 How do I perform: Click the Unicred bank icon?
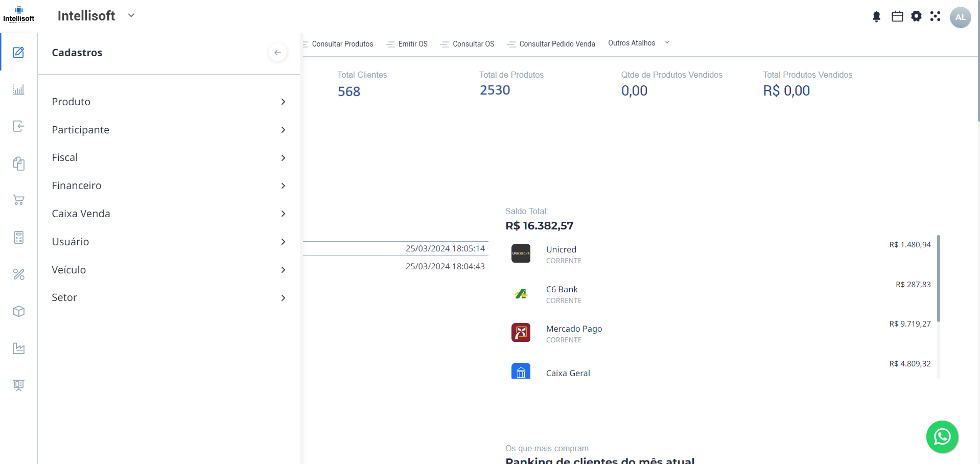[x=521, y=253]
